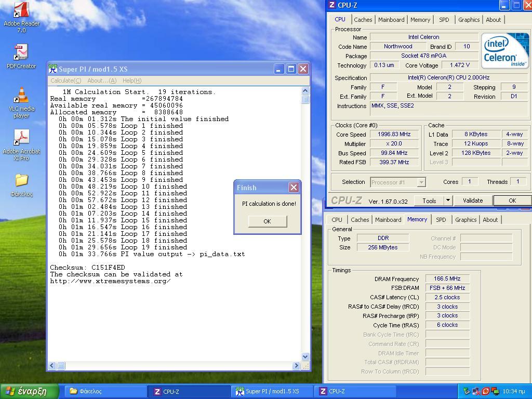Click the Super PI horizontal scroll thumb
This screenshot has height=399, width=532.
[x=61, y=365]
